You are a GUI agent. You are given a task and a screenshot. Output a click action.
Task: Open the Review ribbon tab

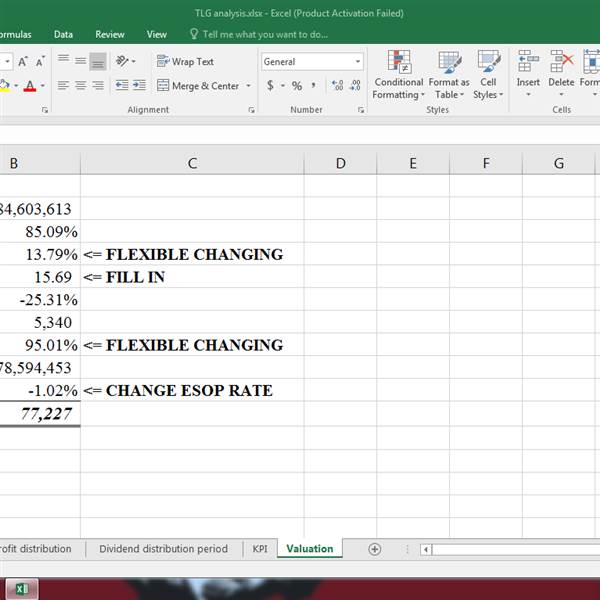tap(110, 34)
